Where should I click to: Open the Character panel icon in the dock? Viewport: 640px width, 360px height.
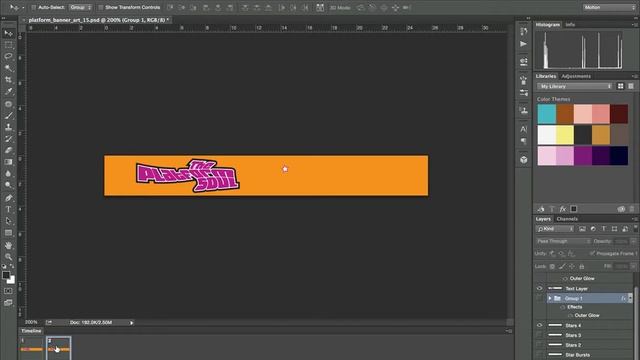tap(524, 129)
